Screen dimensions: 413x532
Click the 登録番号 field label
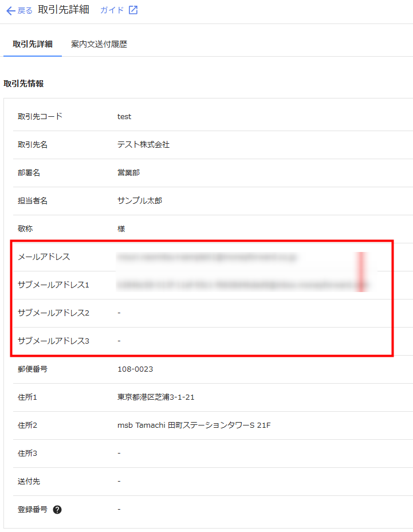[x=33, y=510]
